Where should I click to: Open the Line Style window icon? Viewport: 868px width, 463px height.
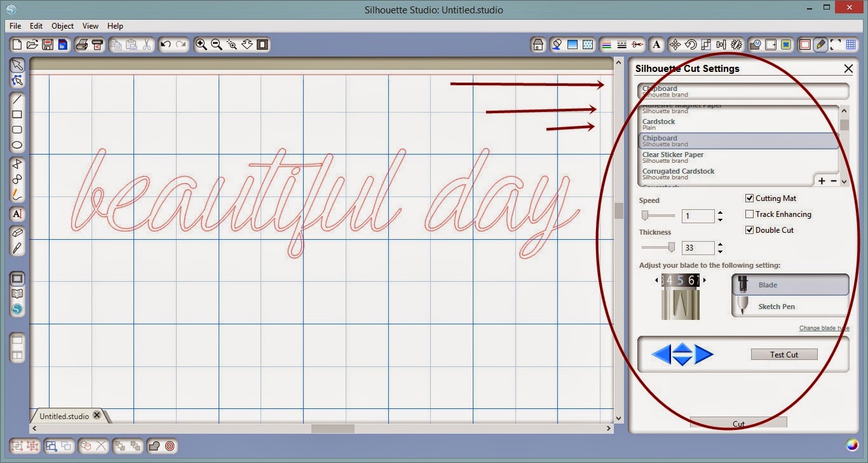[x=622, y=45]
